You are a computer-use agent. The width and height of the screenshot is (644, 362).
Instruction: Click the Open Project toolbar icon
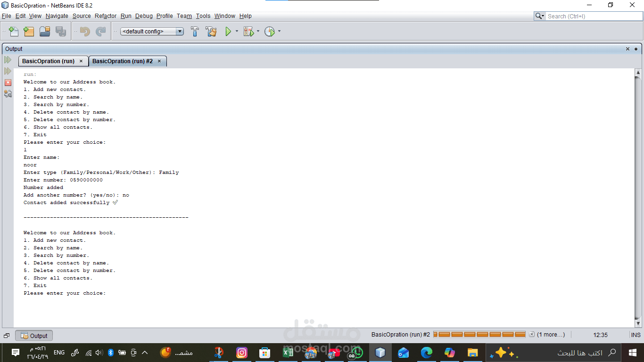click(45, 32)
